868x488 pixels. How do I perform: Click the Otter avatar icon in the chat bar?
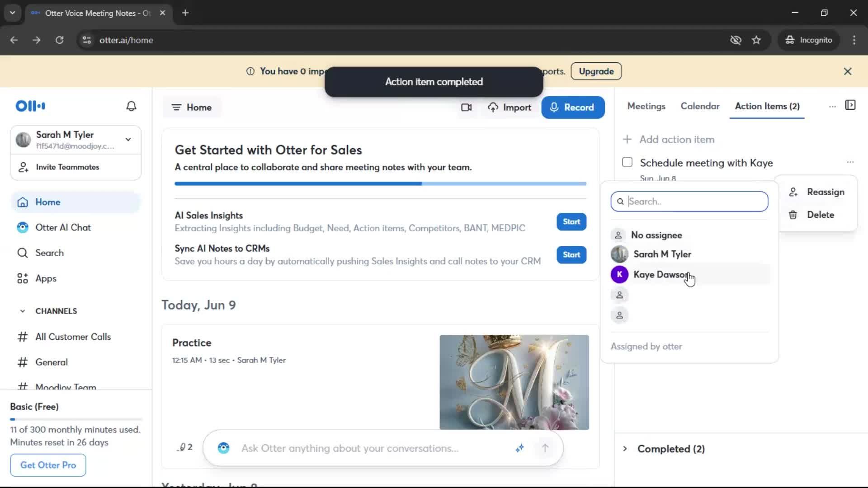[x=223, y=448]
